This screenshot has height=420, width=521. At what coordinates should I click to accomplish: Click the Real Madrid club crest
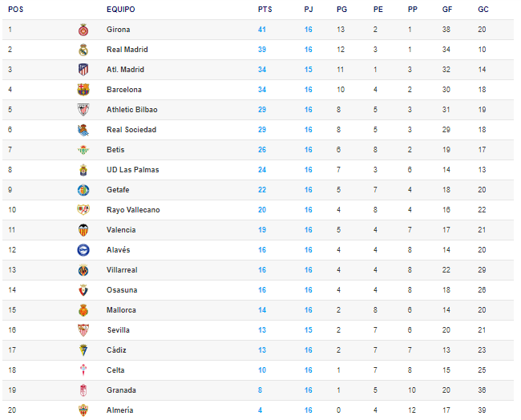pos(83,50)
